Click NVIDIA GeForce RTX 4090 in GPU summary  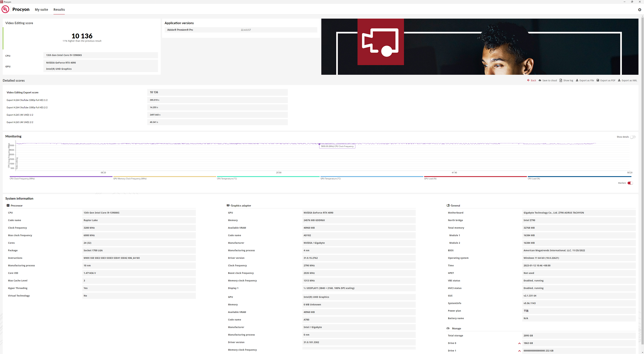[61, 63]
